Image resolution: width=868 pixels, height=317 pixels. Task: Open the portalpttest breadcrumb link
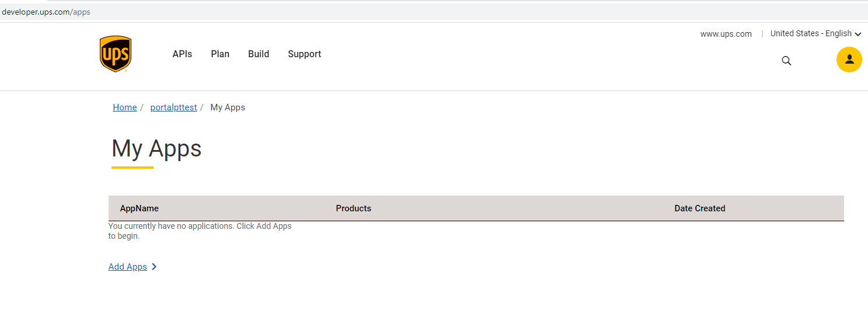173,107
